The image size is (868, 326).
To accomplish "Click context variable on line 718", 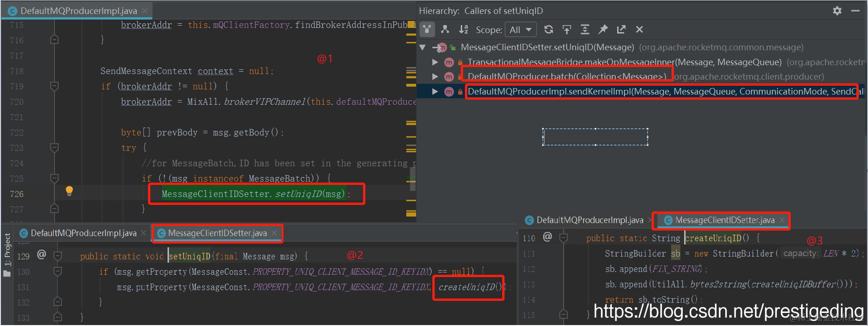I will pos(215,71).
